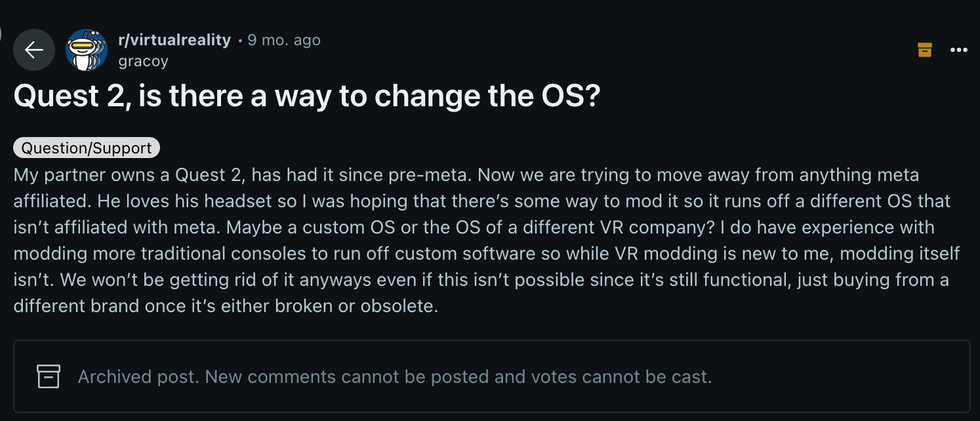Viewport: 980px width, 421px height.
Task: Click the gold archived post icon
Action: tap(925, 50)
